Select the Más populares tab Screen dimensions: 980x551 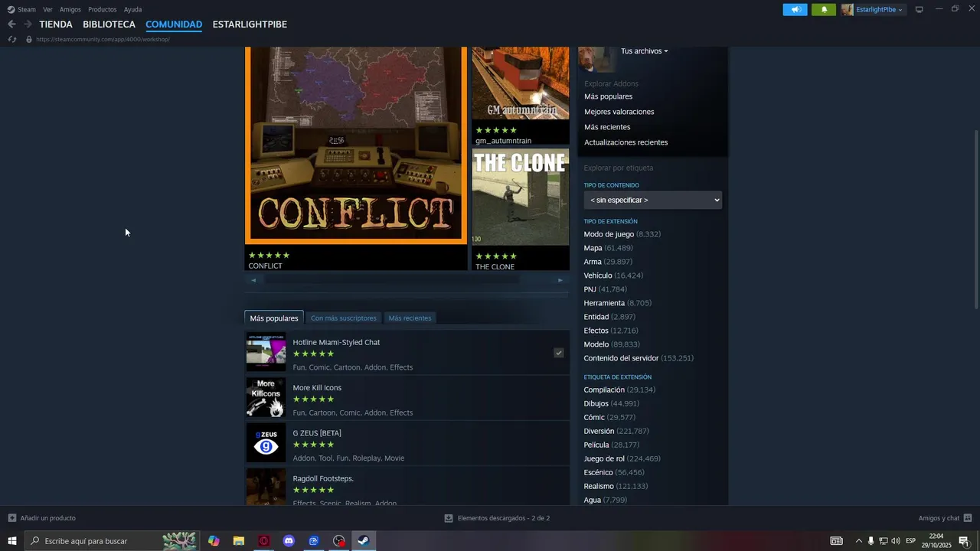pos(274,318)
